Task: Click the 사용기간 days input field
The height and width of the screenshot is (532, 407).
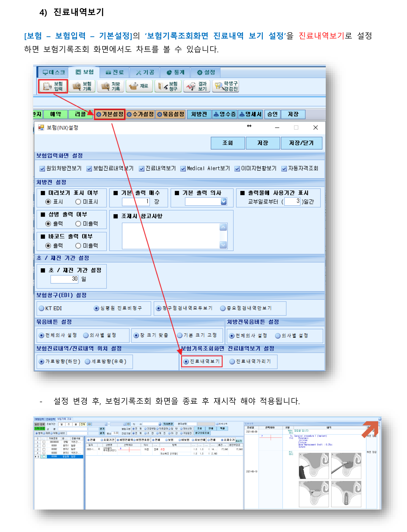Action: point(292,201)
